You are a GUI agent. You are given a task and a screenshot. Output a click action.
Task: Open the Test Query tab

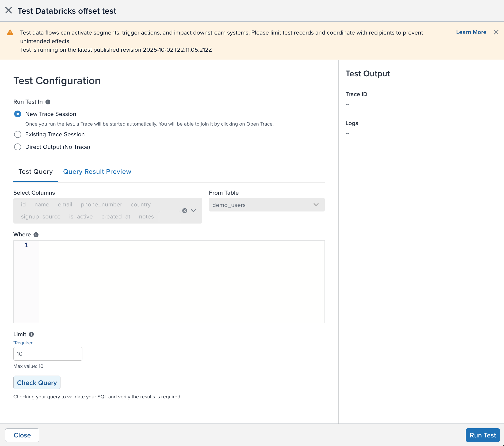click(x=36, y=172)
